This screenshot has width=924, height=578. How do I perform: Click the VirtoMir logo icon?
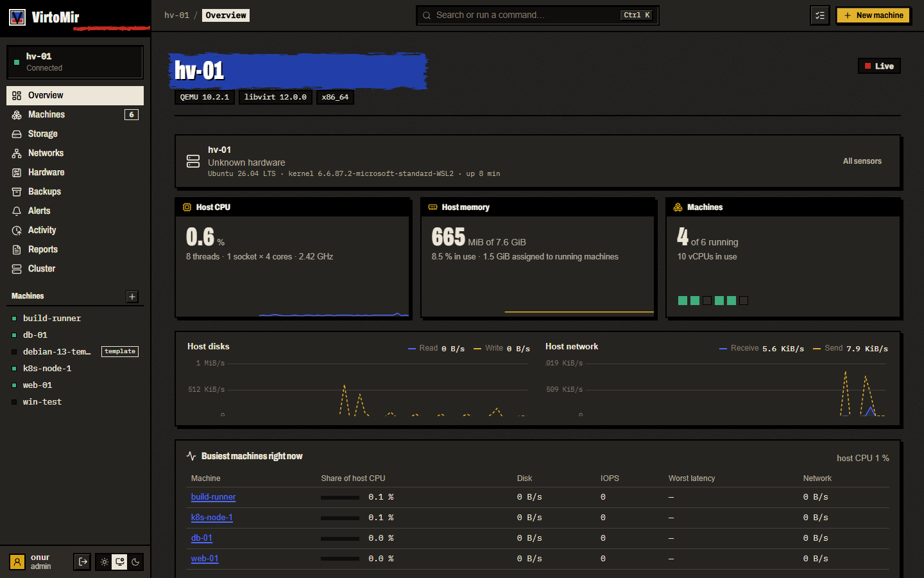[17, 17]
